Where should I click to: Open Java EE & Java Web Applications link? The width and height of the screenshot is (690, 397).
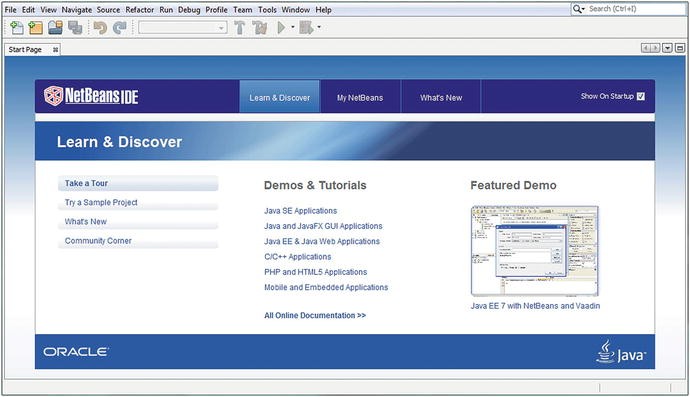pos(322,242)
